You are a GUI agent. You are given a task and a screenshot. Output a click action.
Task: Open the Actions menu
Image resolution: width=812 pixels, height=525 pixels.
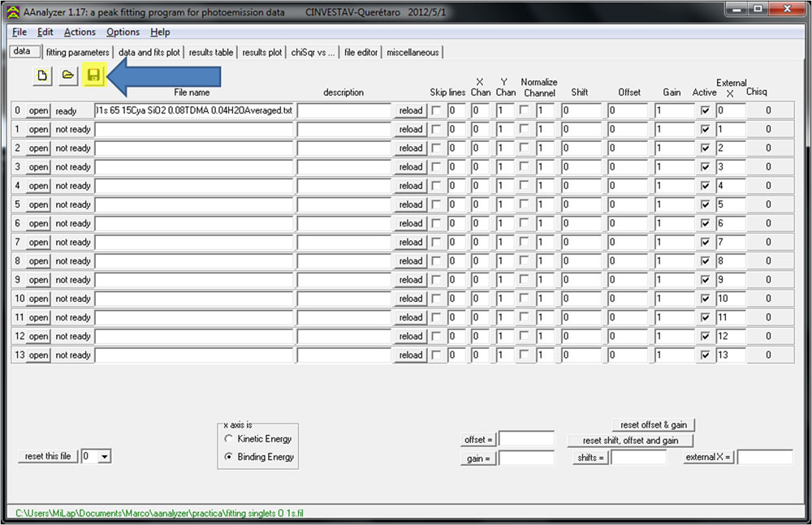point(80,32)
